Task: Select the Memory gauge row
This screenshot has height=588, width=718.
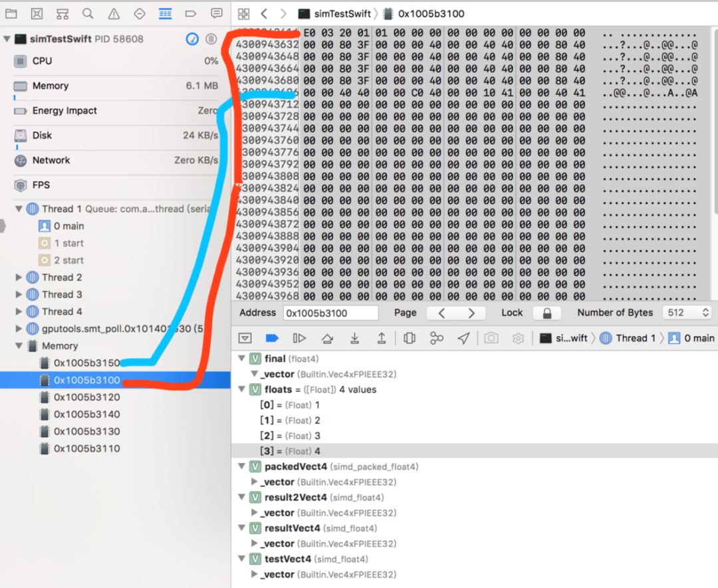Action: pos(116,86)
